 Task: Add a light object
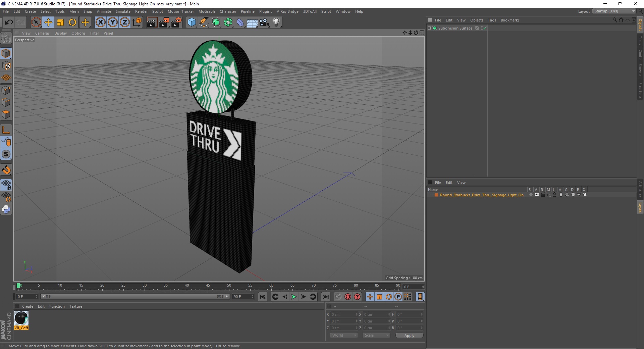pyautogui.click(x=276, y=22)
